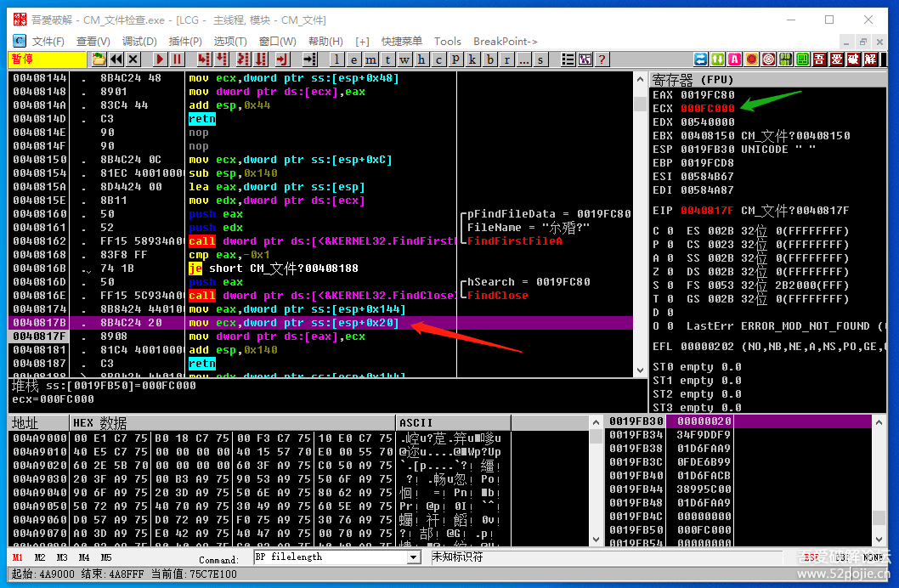Click the Open file folder icon
This screenshot has width=899, height=588.
point(99,59)
